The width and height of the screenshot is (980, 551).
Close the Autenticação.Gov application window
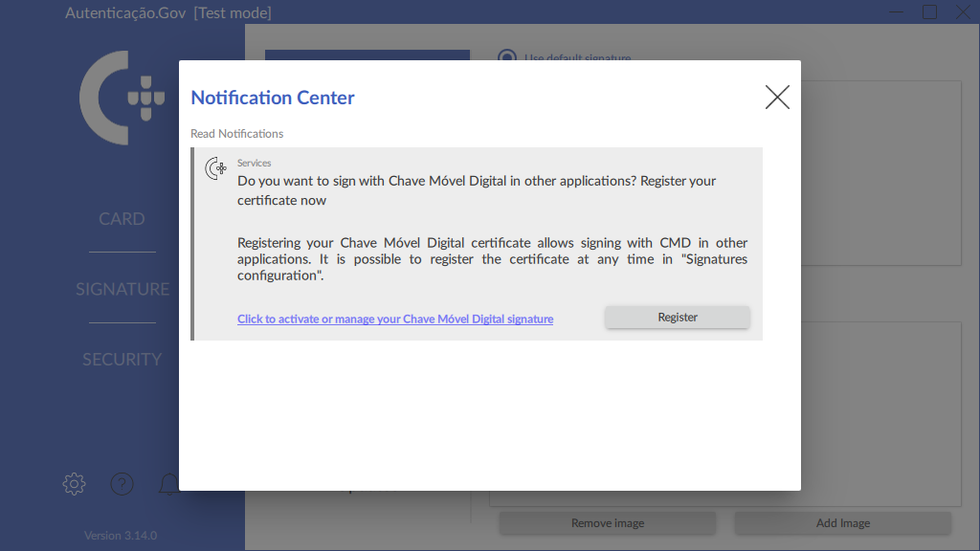click(962, 11)
